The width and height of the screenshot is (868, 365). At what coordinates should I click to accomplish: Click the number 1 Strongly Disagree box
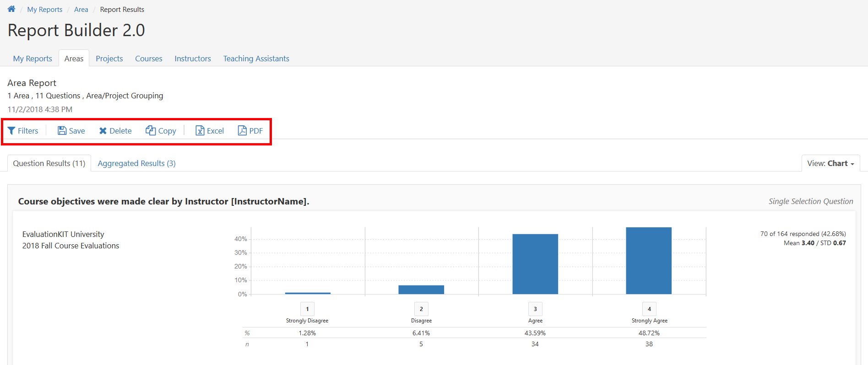pyautogui.click(x=307, y=309)
